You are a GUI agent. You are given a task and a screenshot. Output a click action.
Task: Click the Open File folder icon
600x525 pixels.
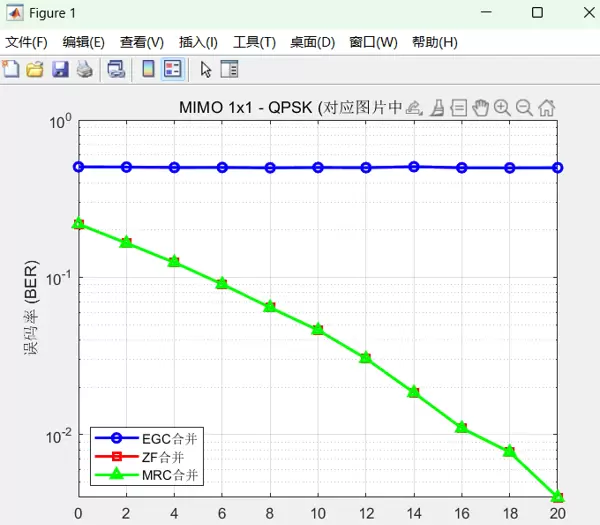35,69
